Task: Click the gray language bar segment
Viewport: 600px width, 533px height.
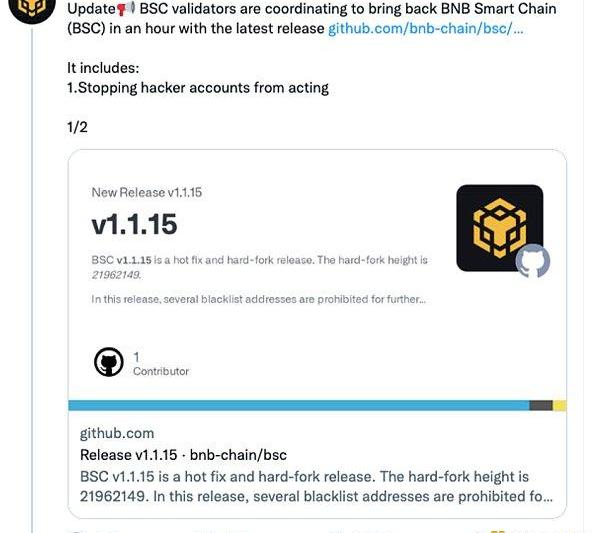Action: click(541, 405)
